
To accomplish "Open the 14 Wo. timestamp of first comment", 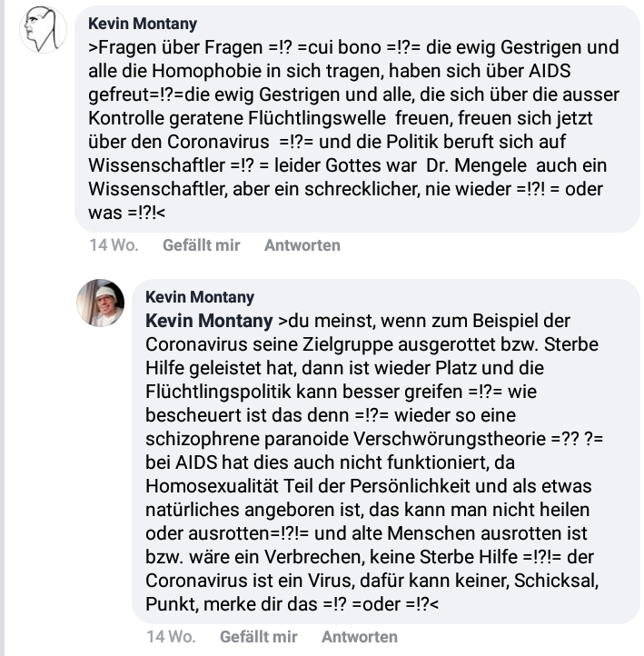I will pyautogui.click(x=114, y=245).
